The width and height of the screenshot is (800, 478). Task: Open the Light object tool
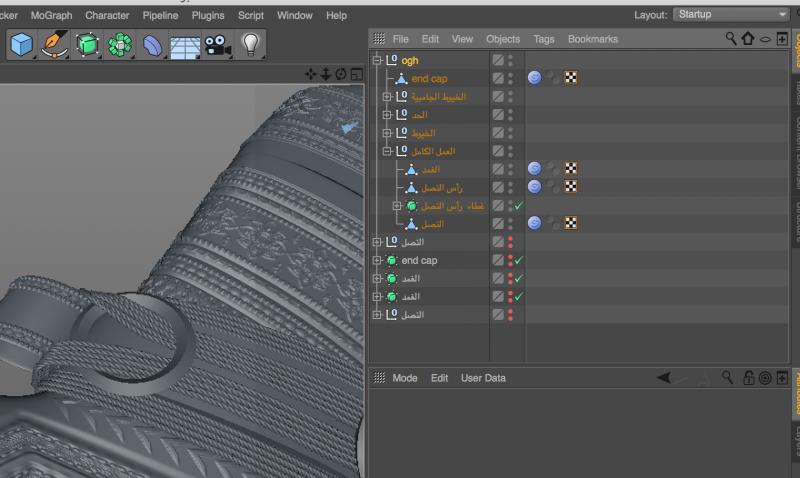[251, 44]
